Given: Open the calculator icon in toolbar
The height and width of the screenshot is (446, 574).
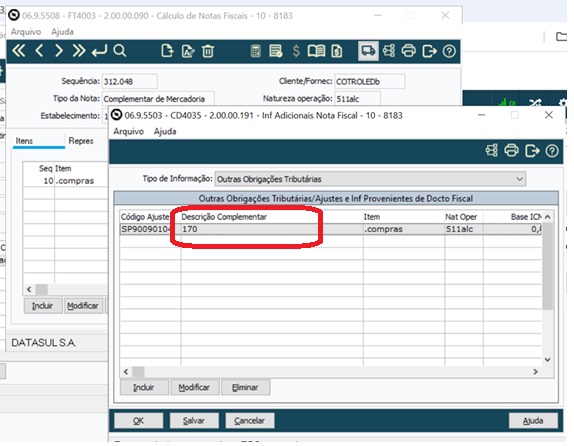Looking at the screenshot, I should point(256,51).
